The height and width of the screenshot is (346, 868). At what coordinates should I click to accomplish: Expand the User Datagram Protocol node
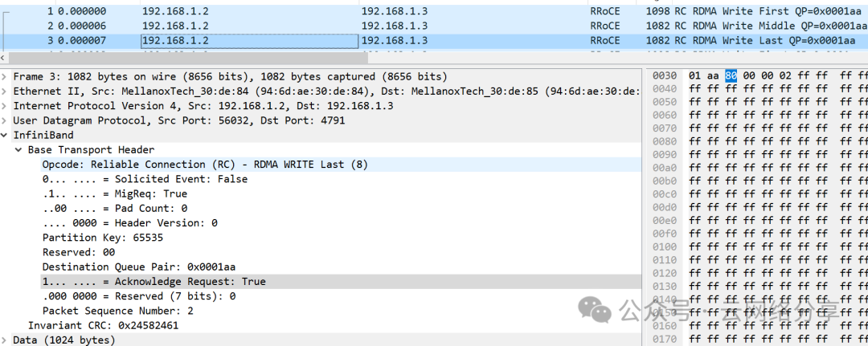(x=5, y=120)
